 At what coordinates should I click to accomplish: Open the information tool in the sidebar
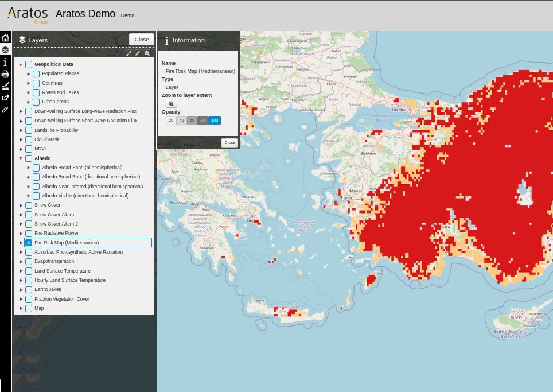[5, 62]
